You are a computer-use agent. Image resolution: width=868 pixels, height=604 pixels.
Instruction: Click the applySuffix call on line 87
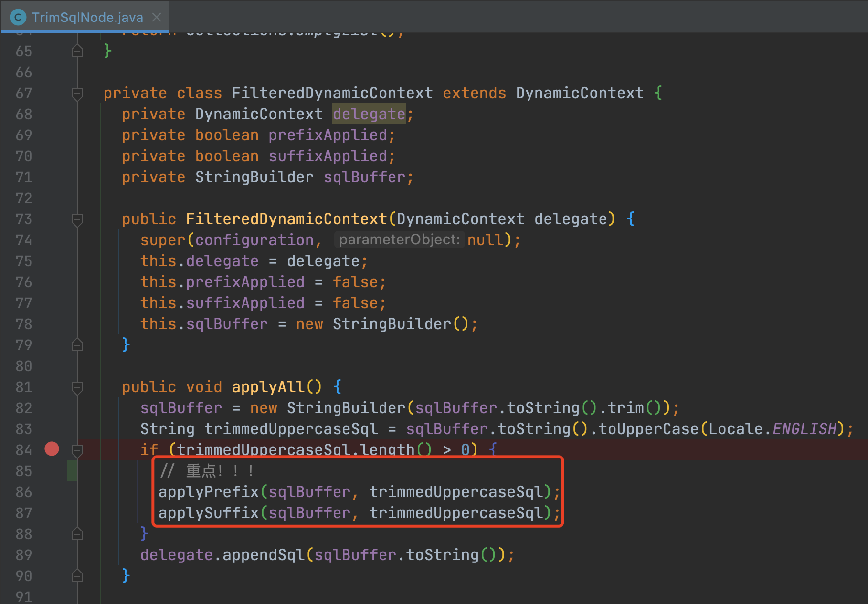pyautogui.click(x=209, y=513)
